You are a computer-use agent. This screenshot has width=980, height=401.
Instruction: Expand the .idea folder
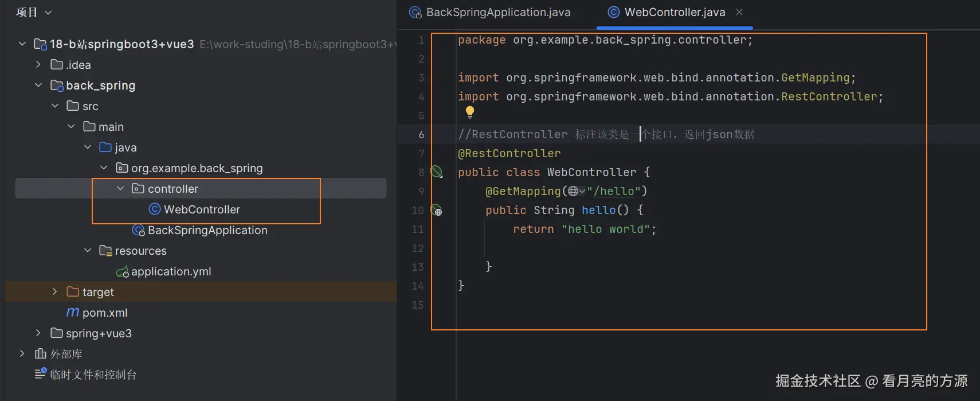38,64
